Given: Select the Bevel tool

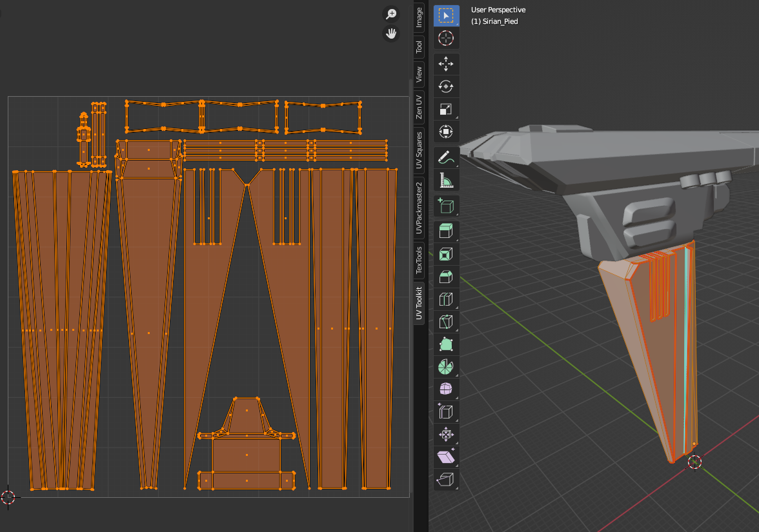Looking at the screenshot, I should [x=446, y=277].
